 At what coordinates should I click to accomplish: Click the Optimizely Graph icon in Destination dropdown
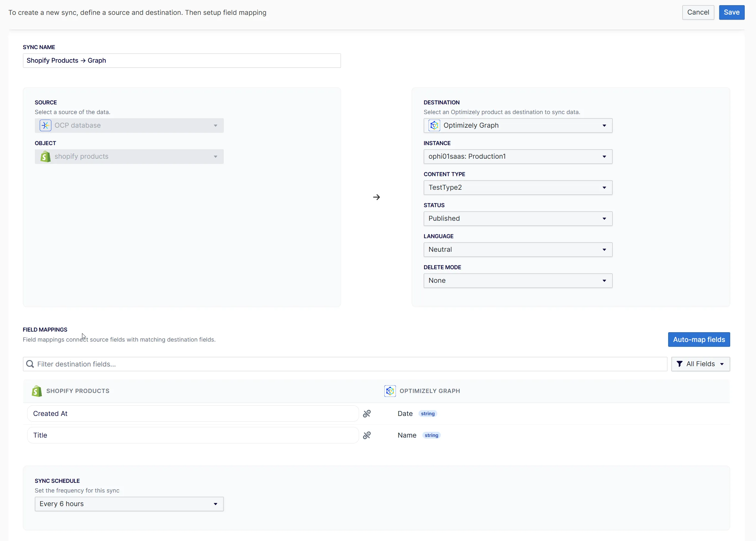pyautogui.click(x=434, y=126)
